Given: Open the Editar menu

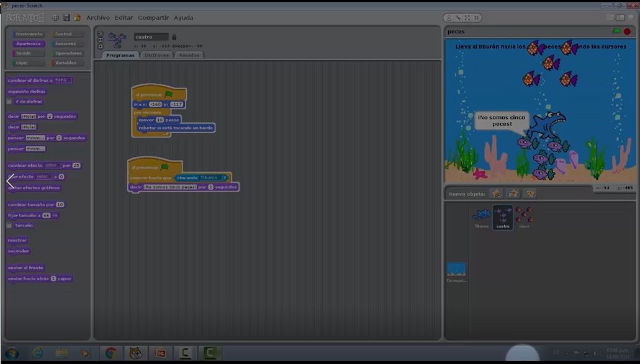Looking at the screenshot, I should tap(124, 17).
